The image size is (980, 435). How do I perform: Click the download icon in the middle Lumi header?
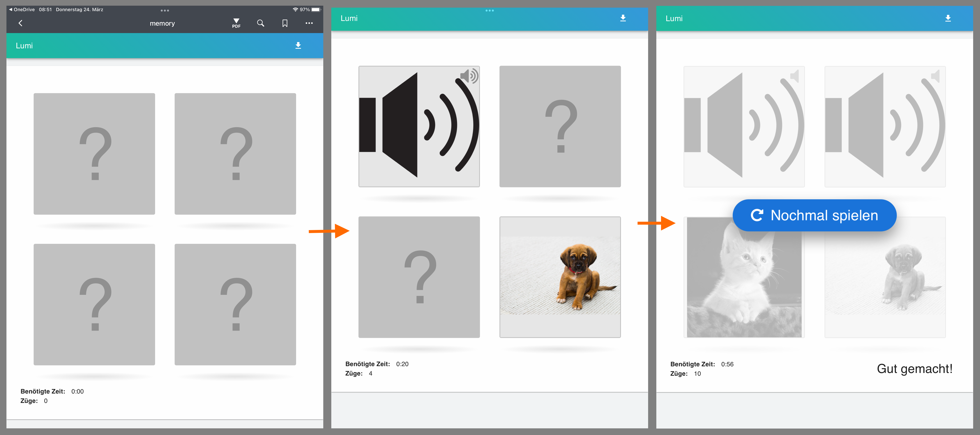623,18
